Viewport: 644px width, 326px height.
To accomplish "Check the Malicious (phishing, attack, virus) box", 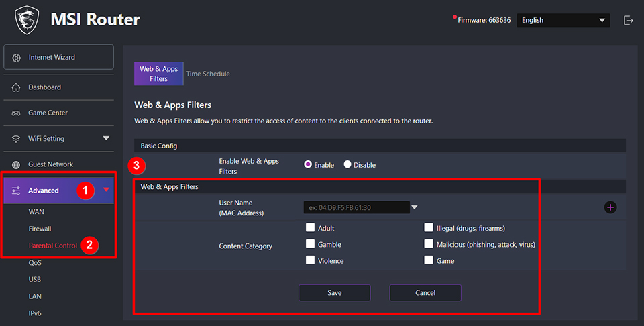I will point(429,244).
